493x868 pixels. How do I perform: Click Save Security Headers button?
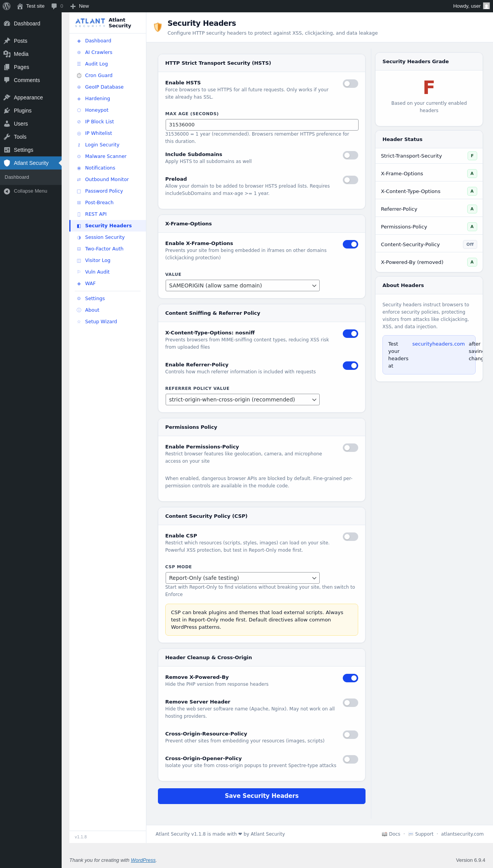click(262, 796)
